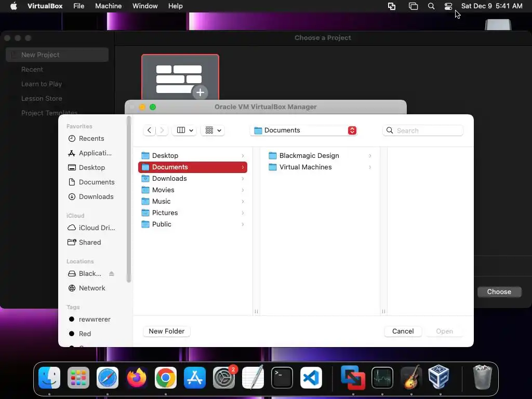This screenshot has height=399, width=532.
Task: Select the highlighted Documents folder row
Action: [x=193, y=167]
